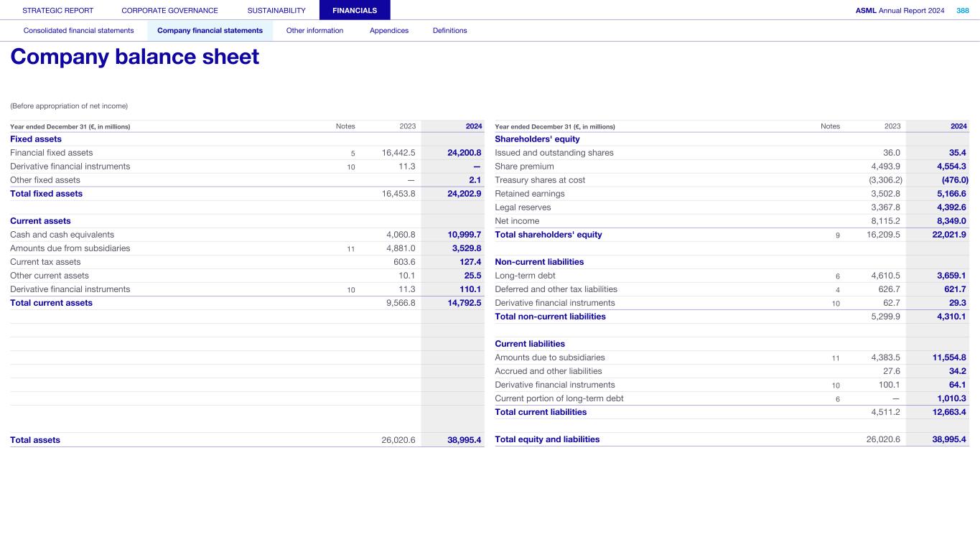Select the Financials tab
This screenshot has height=552, width=980.
coord(355,11)
